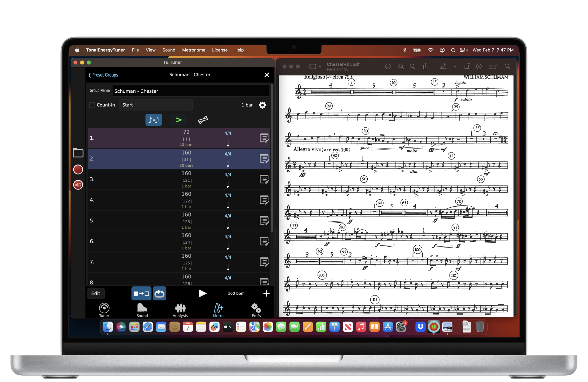
Task: Click the play-through sequence mode icon
Action: (x=141, y=293)
